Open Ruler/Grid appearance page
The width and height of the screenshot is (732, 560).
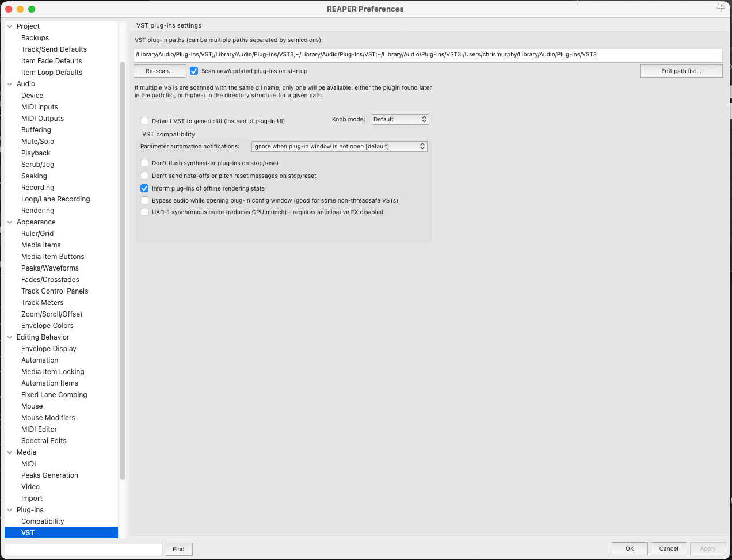[x=37, y=234]
